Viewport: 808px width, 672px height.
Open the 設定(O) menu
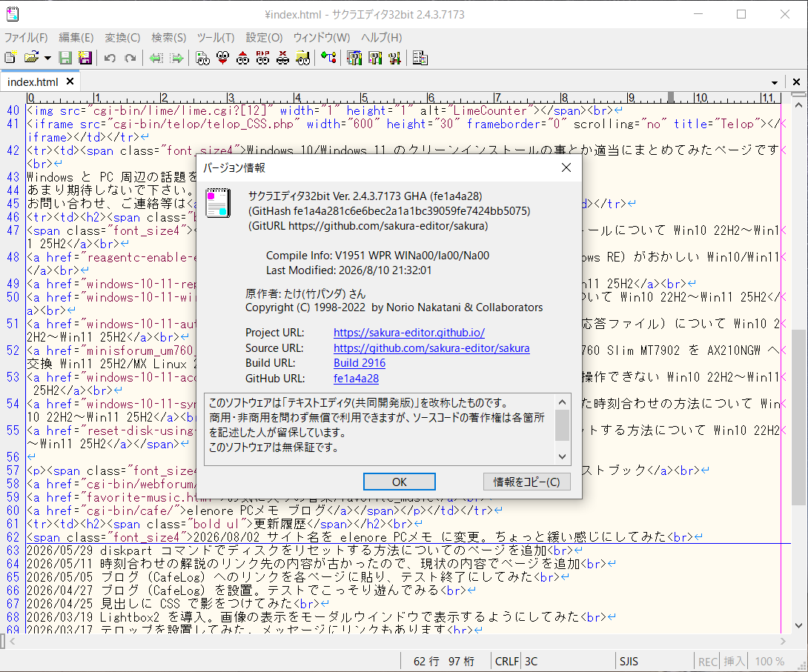point(264,38)
